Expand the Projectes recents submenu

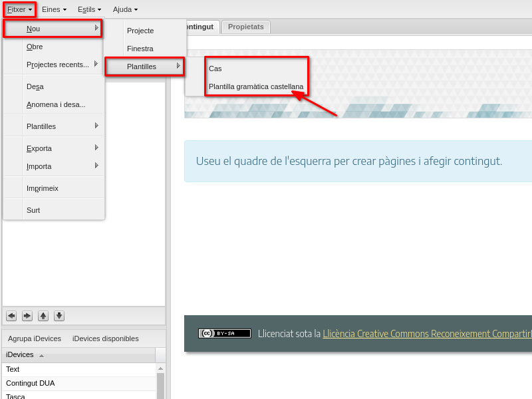pyautogui.click(x=58, y=65)
